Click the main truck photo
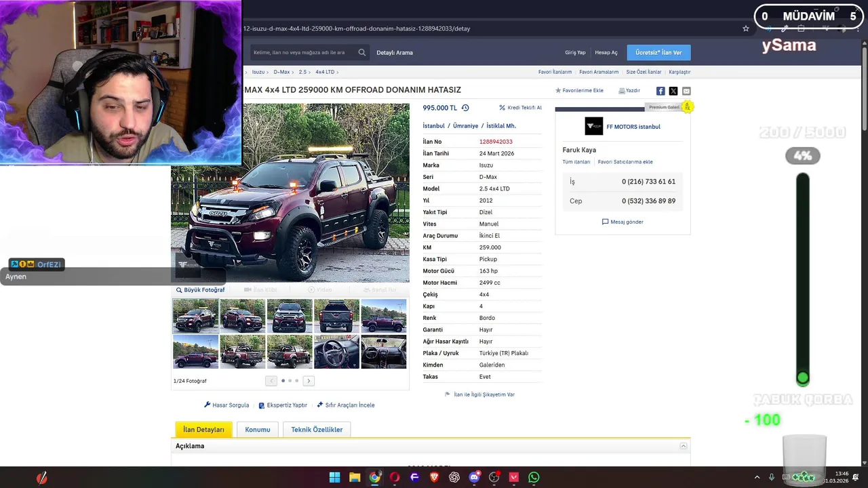 click(290, 192)
